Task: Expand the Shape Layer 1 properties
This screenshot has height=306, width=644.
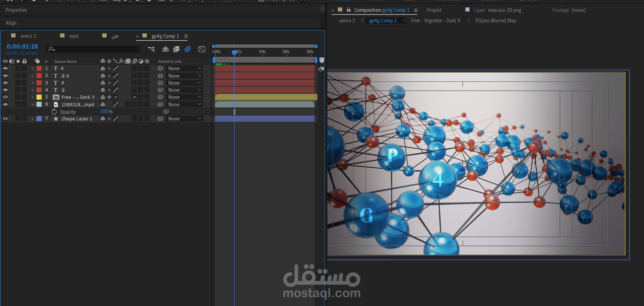Action: click(x=33, y=119)
